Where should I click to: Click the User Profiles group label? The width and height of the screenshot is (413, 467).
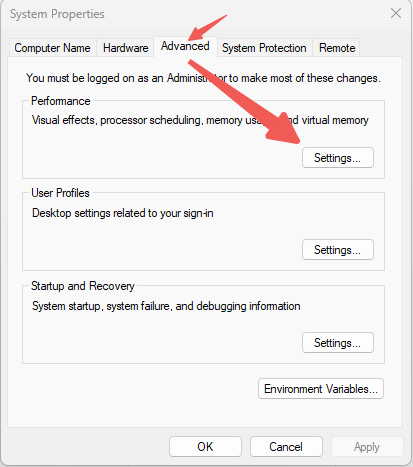tap(60, 193)
